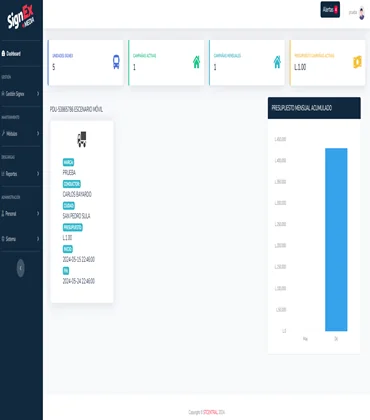
Task: Click the yellow money icon on budget card
Action: point(357,62)
